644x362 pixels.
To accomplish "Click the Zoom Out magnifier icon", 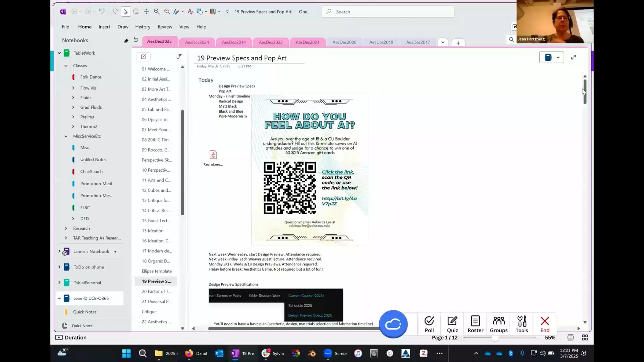I will click(x=167, y=12).
